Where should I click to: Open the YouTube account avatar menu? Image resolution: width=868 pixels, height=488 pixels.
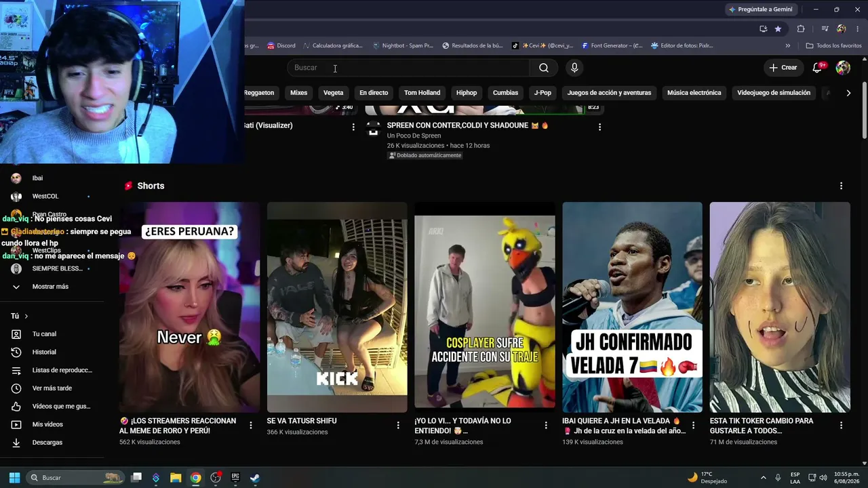point(843,68)
